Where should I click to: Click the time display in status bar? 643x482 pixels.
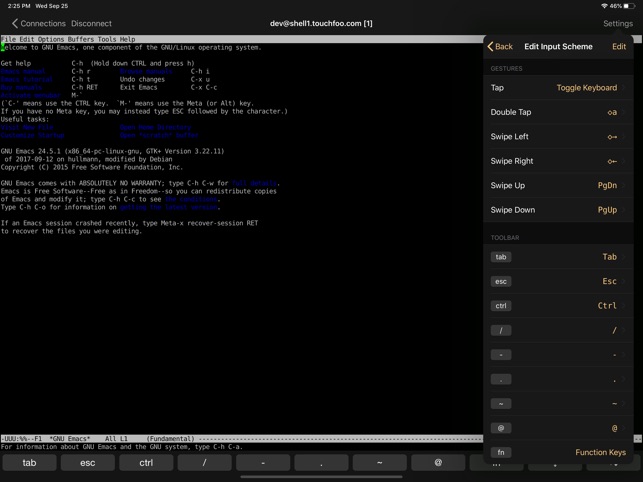pos(19,6)
